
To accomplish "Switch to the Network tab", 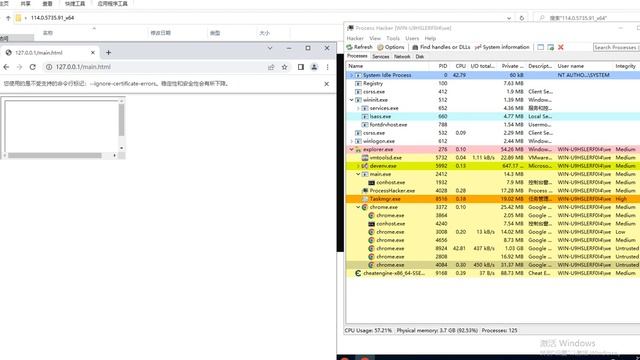I will (x=402, y=57).
